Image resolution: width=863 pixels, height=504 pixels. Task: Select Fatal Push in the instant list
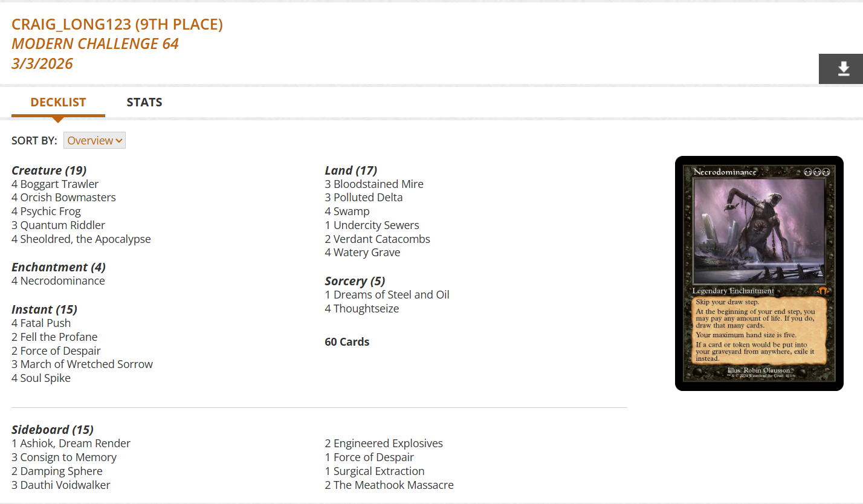pos(45,323)
